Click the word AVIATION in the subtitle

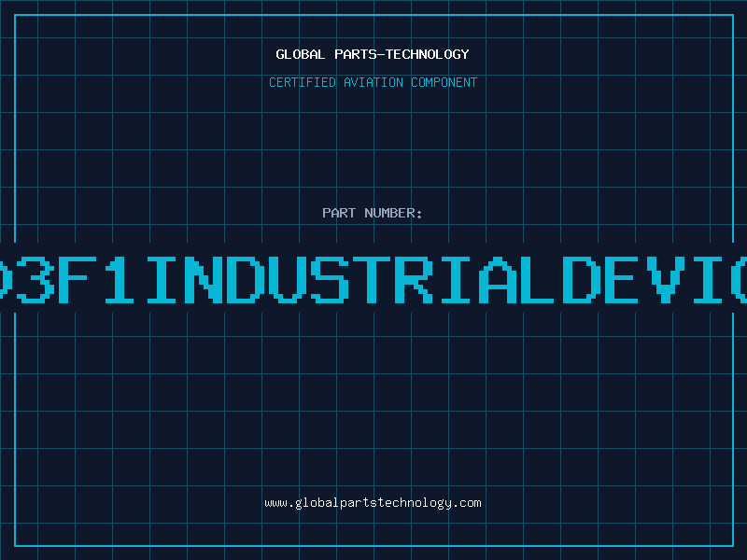[373, 82]
